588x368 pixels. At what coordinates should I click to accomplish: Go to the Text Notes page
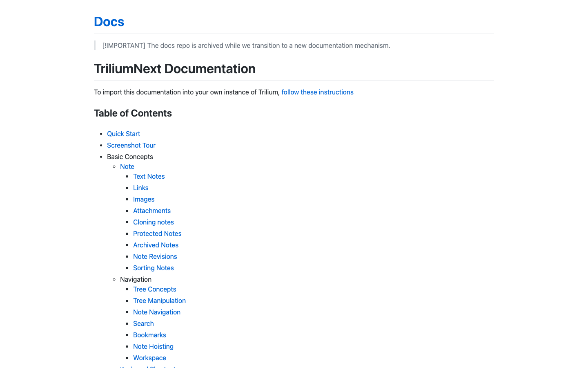tap(149, 177)
